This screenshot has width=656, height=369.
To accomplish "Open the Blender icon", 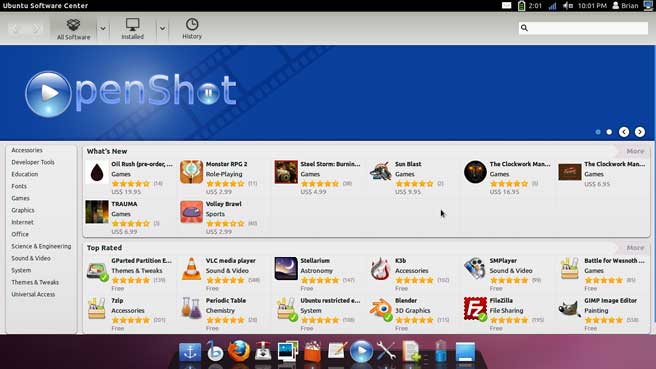I will click(x=382, y=310).
